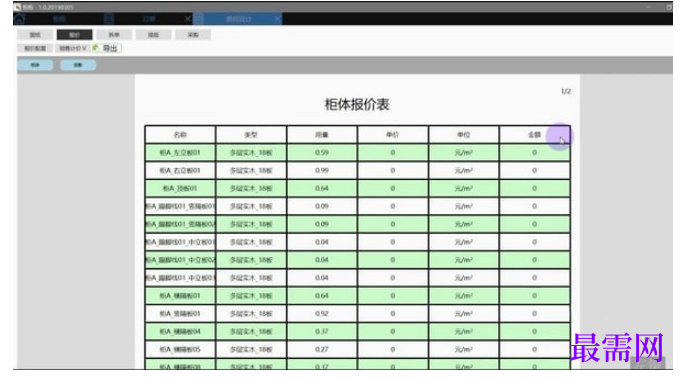The width and height of the screenshot is (682, 379).
Task: Switch to the first gray toolbar tab
Action: coord(35,35)
